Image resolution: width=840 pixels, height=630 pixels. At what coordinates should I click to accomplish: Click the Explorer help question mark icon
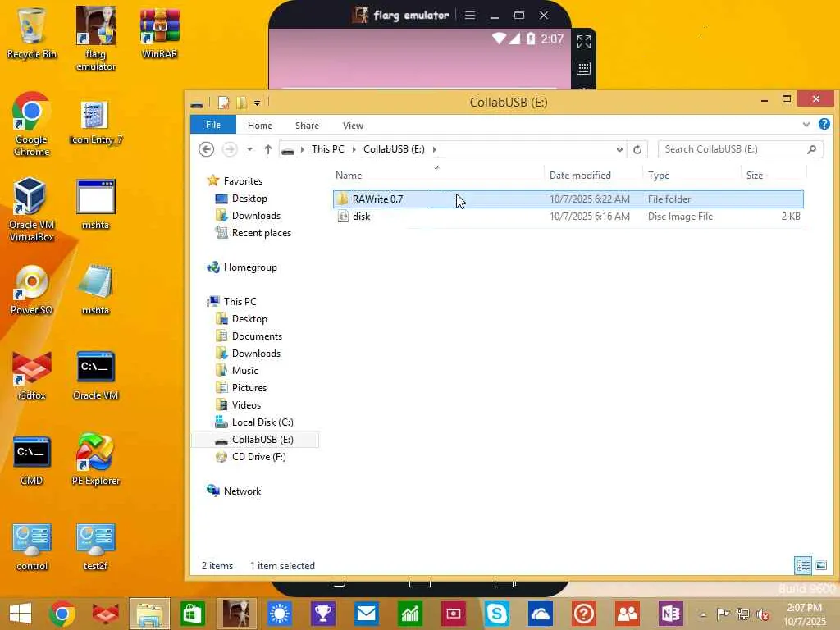[x=824, y=125]
